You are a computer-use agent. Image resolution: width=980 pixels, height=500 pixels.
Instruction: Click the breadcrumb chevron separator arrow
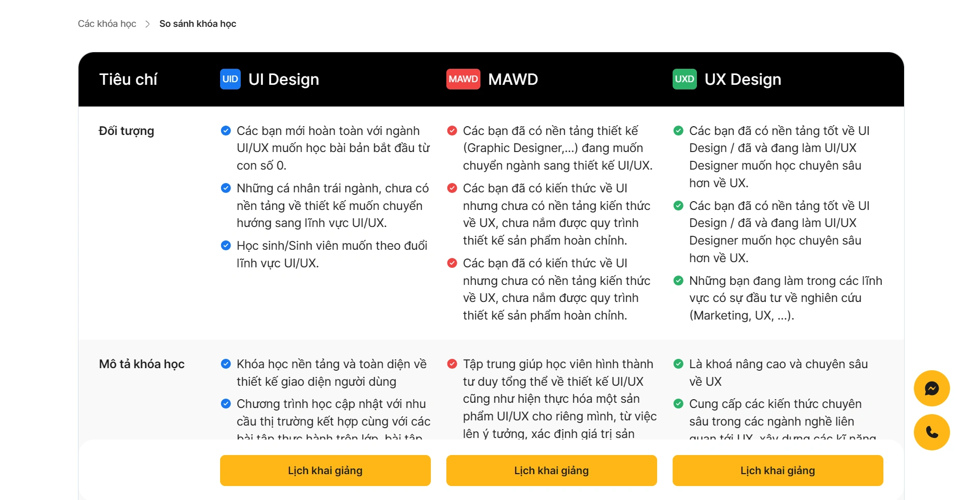pos(147,24)
